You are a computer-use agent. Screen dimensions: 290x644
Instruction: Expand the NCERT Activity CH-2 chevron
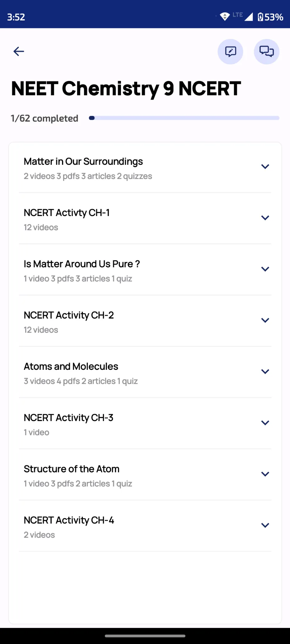pyautogui.click(x=265, y=320)
